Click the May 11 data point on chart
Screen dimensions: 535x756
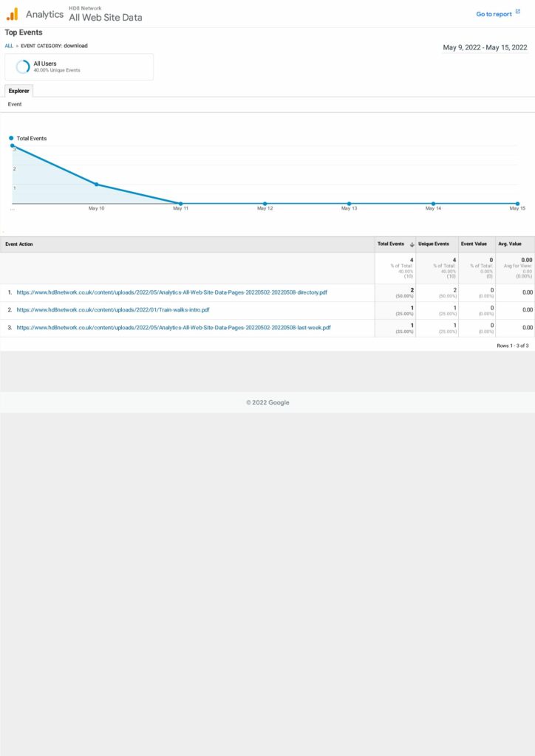click(x=180, y=203)
